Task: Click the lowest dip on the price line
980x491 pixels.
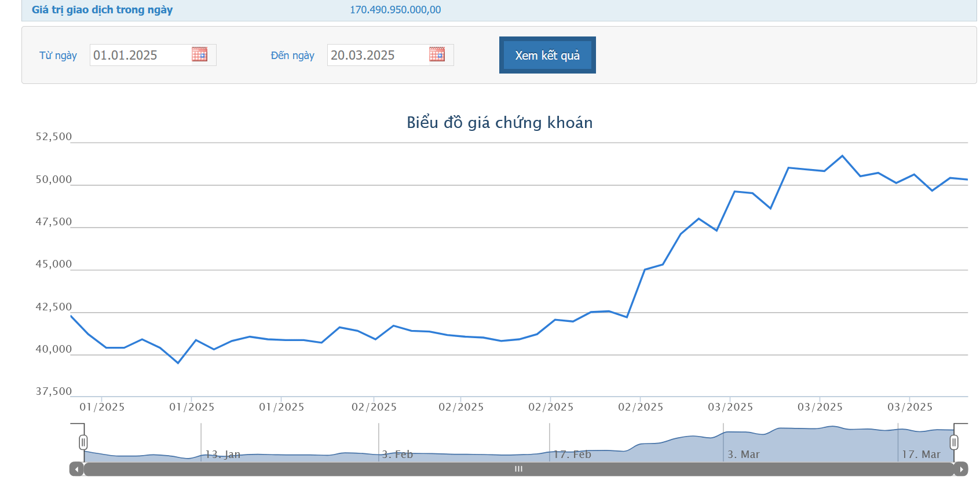Action: click(178, 363)
